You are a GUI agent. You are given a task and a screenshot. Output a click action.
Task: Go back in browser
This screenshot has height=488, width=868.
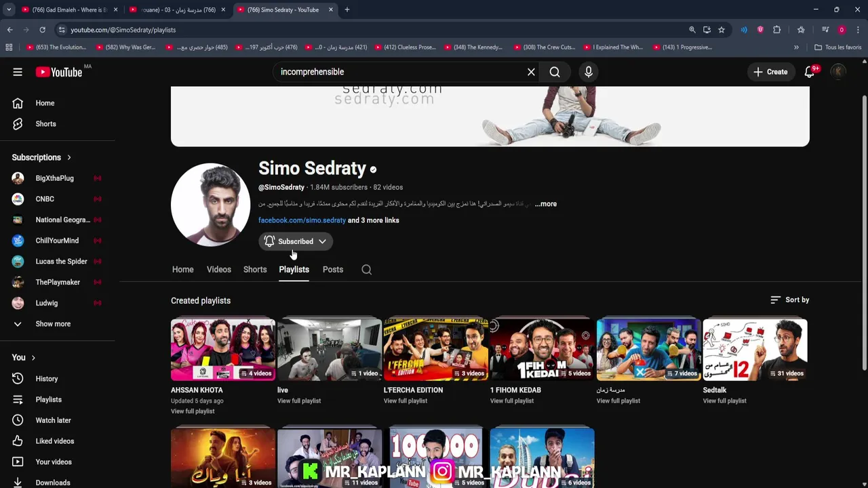10,30
